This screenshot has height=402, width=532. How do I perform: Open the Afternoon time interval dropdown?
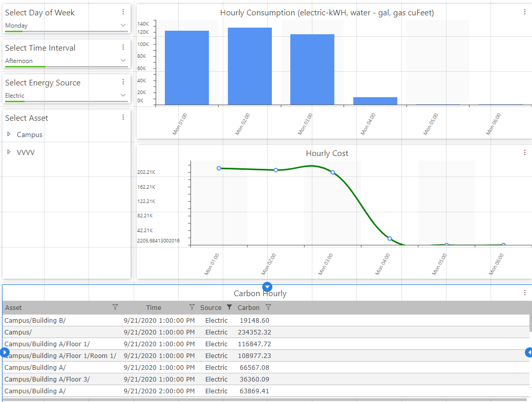[66, 61]
